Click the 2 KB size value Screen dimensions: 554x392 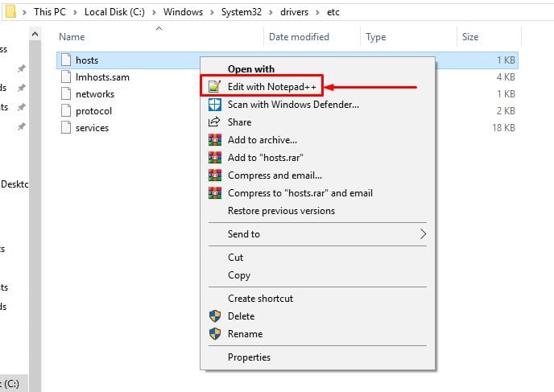[506, 111]
